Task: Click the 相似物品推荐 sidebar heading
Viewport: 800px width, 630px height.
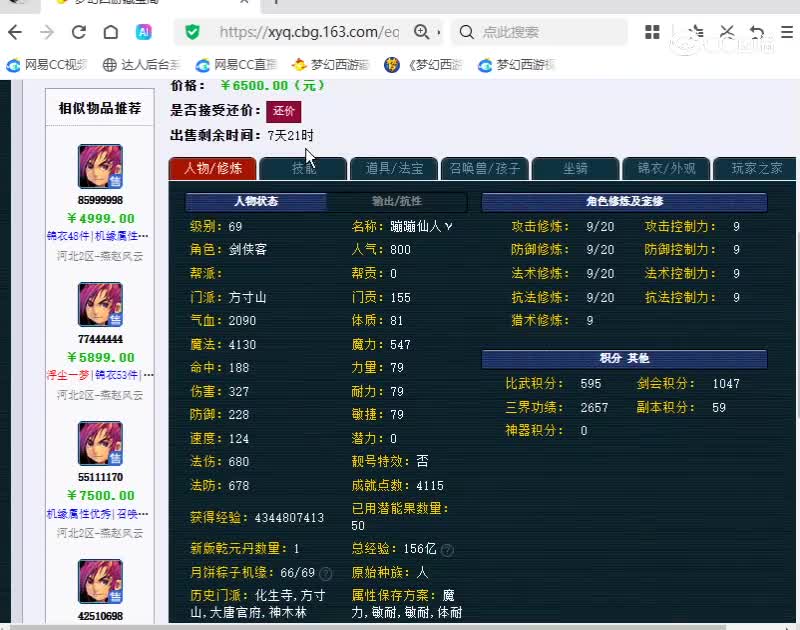Action: (99, 108)
